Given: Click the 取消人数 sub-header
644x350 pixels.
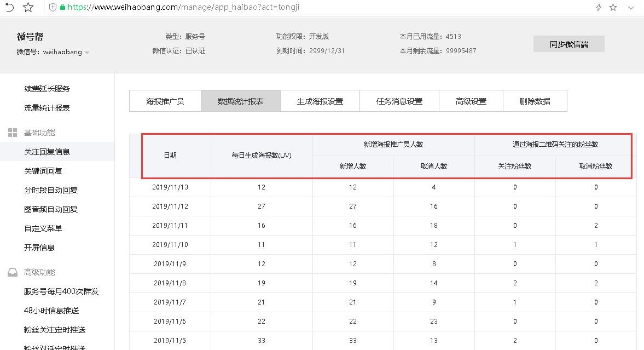Looking at the screenshot, I should [434, 167].
